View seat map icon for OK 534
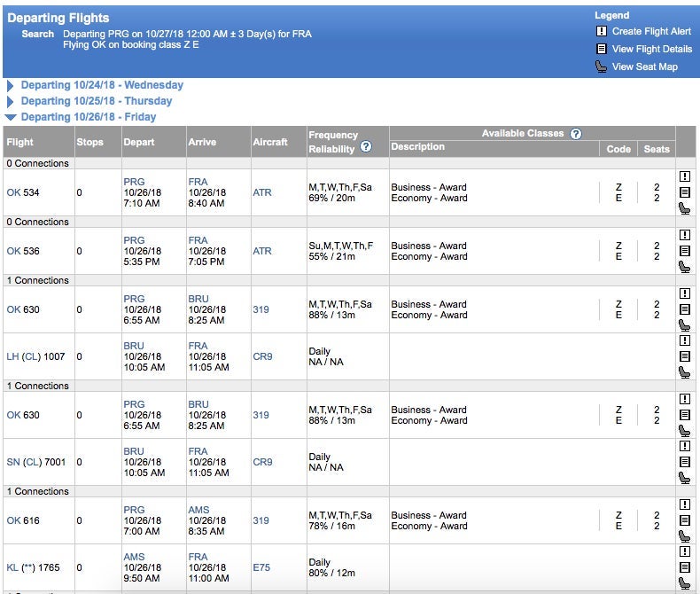The height and width of the screenshot is (594, 700). [684, 208]
